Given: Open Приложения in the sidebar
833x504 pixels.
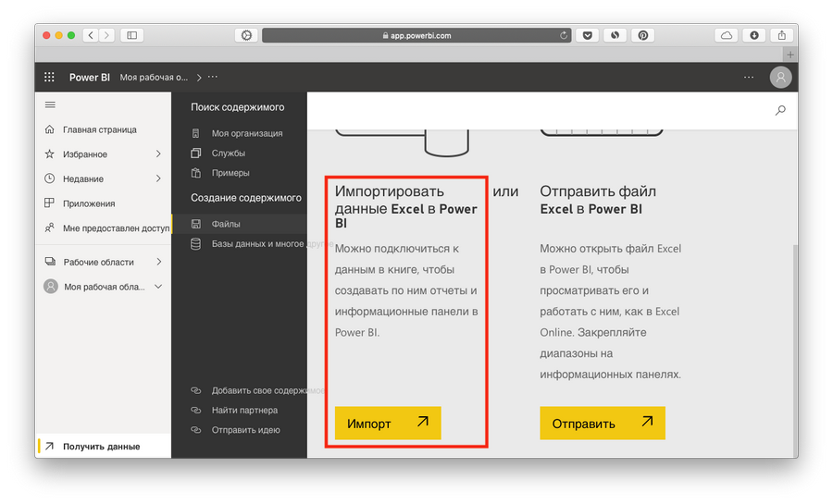Looking at the screenshot, I should pos(89,203).
